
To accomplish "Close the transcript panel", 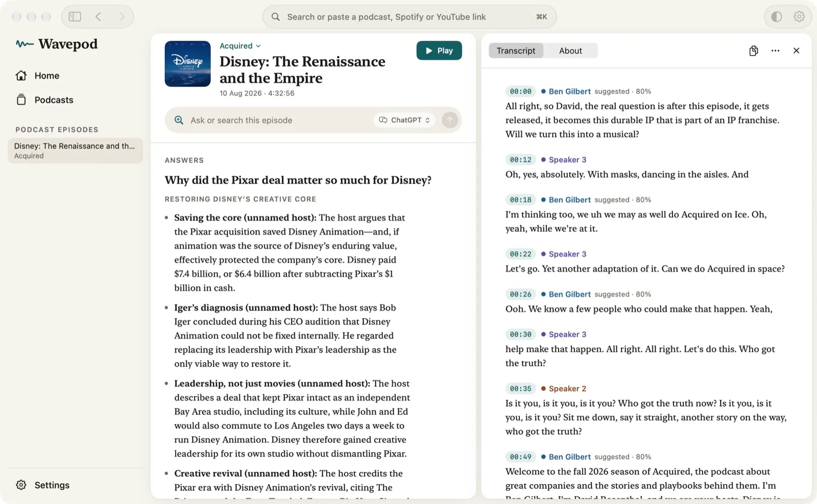I will click(797, 51).
